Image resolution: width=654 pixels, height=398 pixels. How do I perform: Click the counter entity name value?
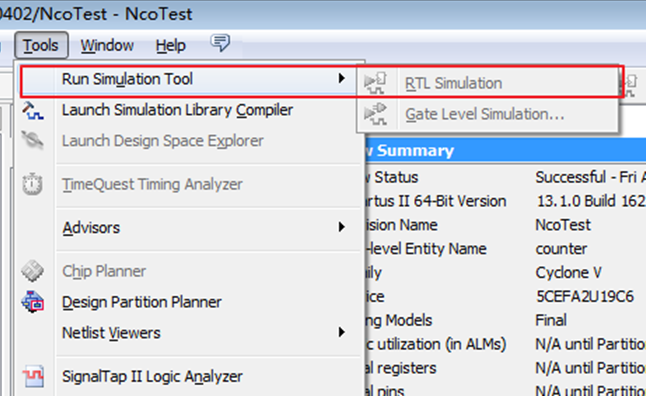coord(561,249)
